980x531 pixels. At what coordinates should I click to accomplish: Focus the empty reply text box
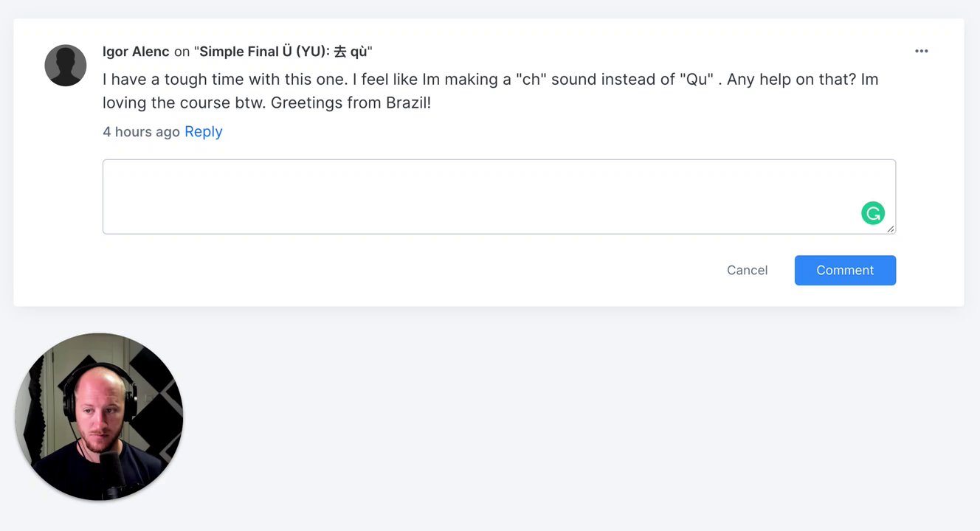coord(480,196)
